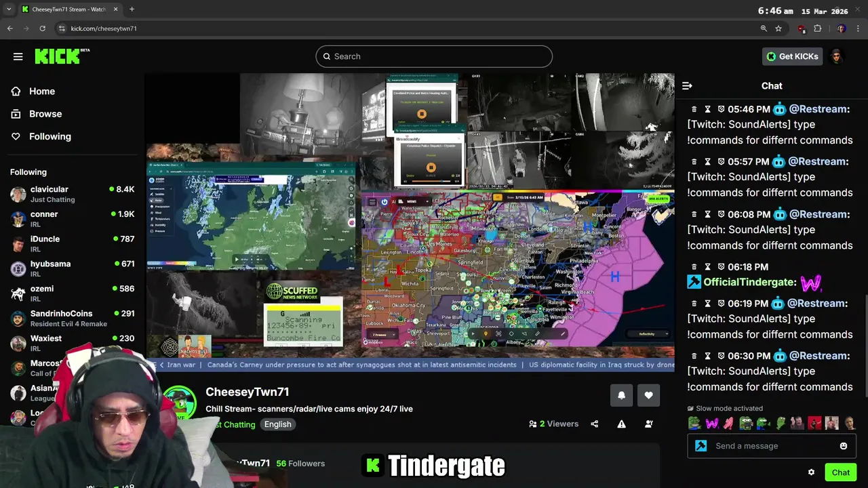Image resolution: width=868 pixels, height=488 pixels.
Task: Click the Search field
Action: [x=434, y=56]
